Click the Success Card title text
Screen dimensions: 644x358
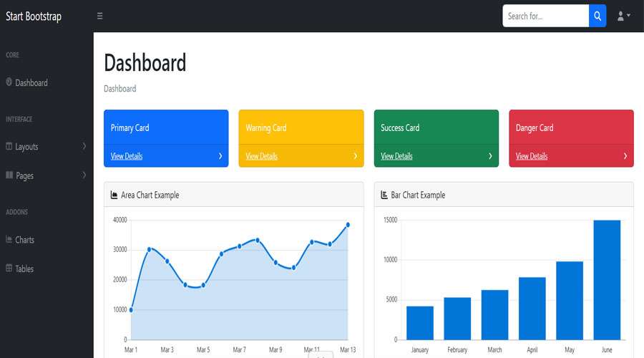pyautogui.click(x=400, y=128)
